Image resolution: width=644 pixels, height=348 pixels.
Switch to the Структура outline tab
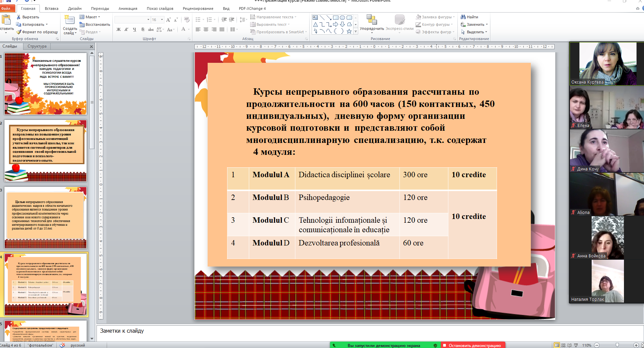tap(37, 46)
